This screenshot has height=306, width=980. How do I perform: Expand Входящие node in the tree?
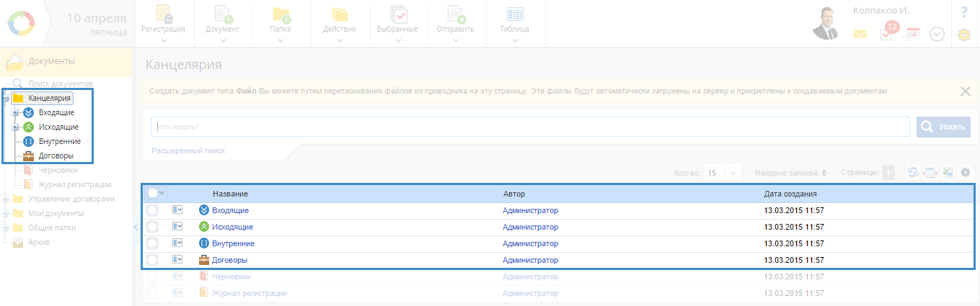coord(14,113)
